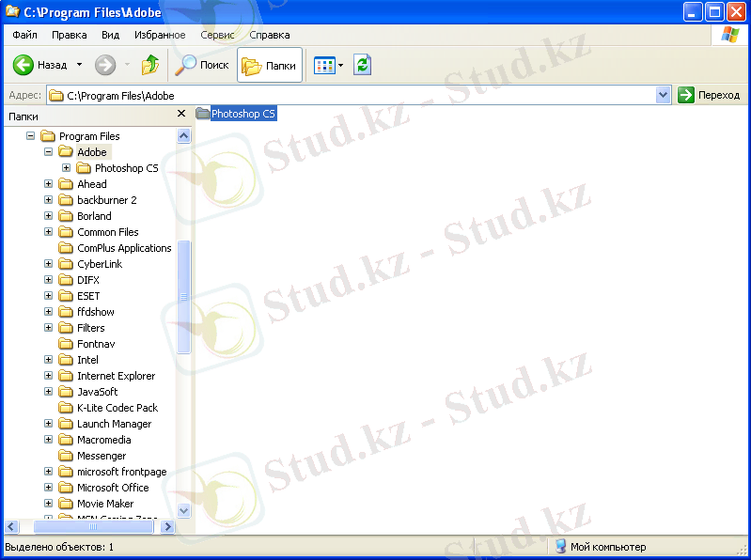
Task: Open the Справка menu
Action: click(x=270, y=35)
